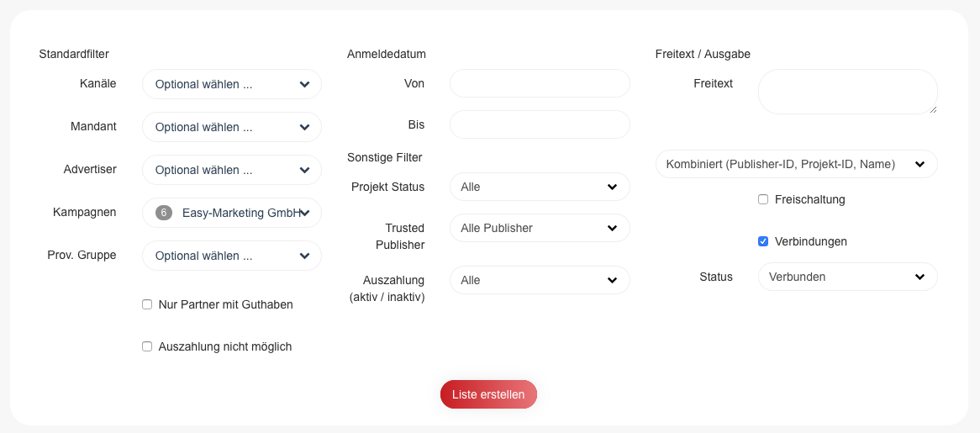Screen dimensions: 980x433
Task: Open Kampagnen dropdown showing Easy-Marketing GmbH
Action: coord(240,213)
